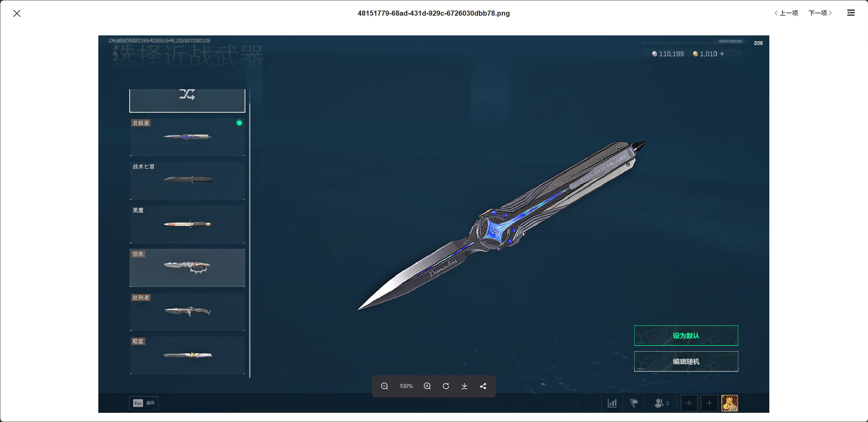Click the 100% zoom level indicator
This screenshot has height=422, width=868.
[406, 386]
